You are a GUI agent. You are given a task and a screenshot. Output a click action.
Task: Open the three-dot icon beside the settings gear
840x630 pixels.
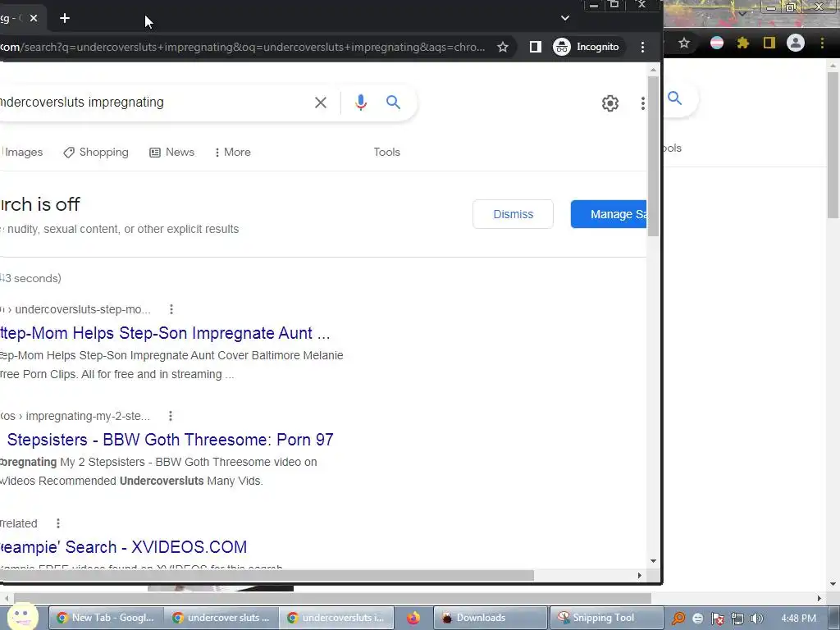click(x=643, y=103)
